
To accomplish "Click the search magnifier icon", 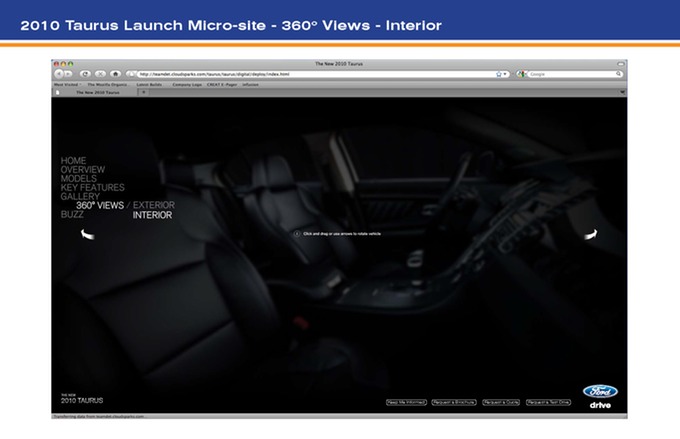I will click(x=618, y=74).
